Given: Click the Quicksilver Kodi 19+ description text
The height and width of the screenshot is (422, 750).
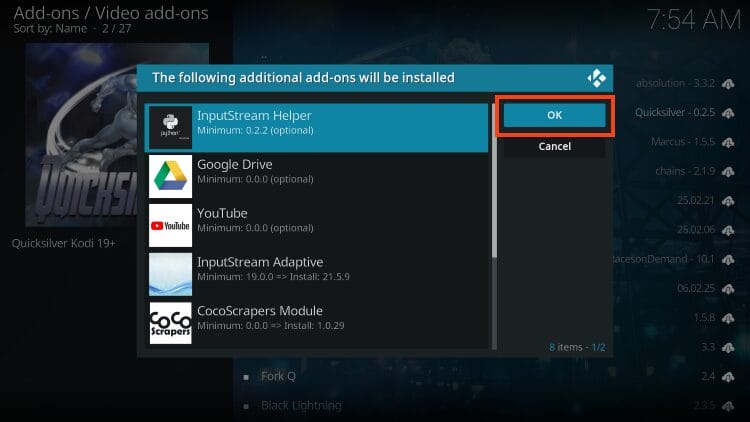Looking at the screenshot, I should [x=64, y=243].
